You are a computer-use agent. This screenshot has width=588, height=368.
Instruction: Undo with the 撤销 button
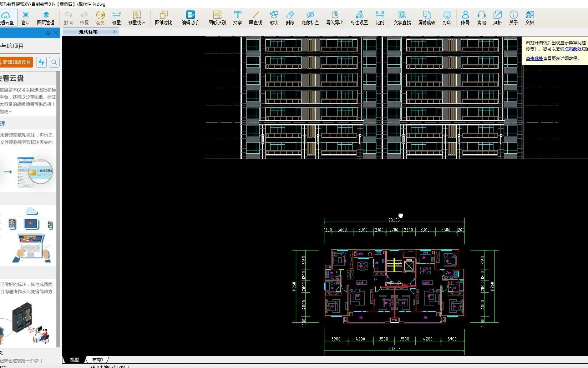click(68, 18)
